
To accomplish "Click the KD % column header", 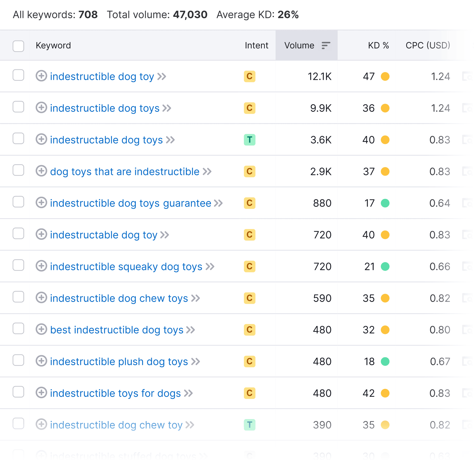I will (378, 46).
